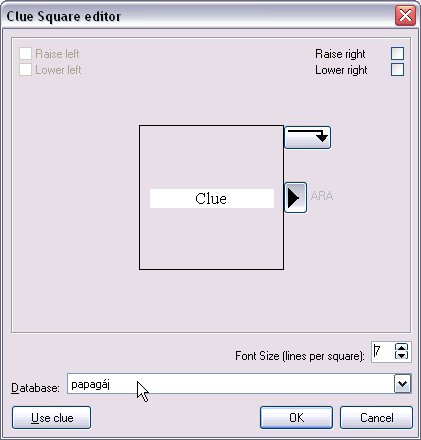421x440 pixels.
Task: Expand the Database dropdown arrow
Action: (402, 384)
